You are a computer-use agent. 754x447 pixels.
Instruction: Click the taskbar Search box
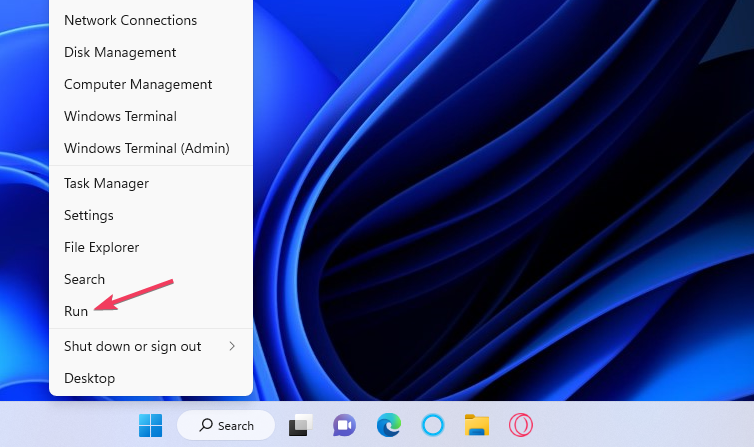point(226,425)
